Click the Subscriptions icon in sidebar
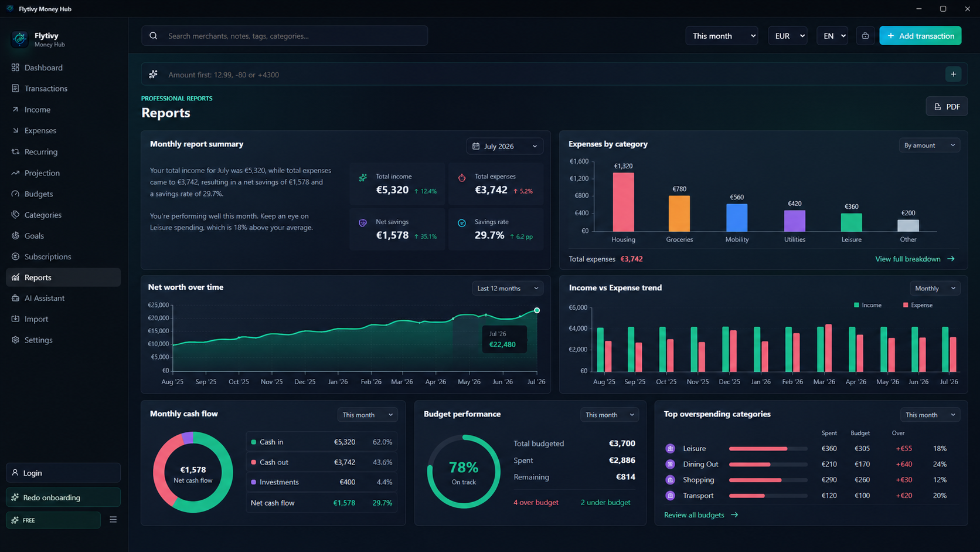This screenshot has height=552, width=980. (15, 256)
